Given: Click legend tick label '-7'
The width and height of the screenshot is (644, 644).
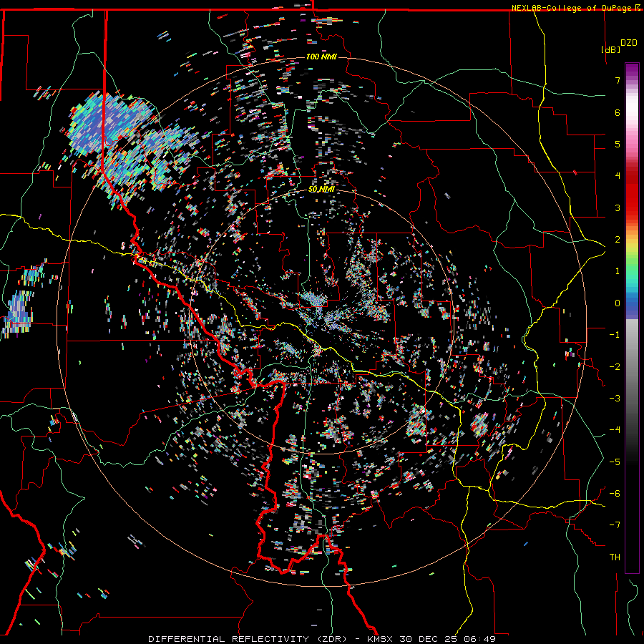Looking at the screenshot, I should 615,525.
